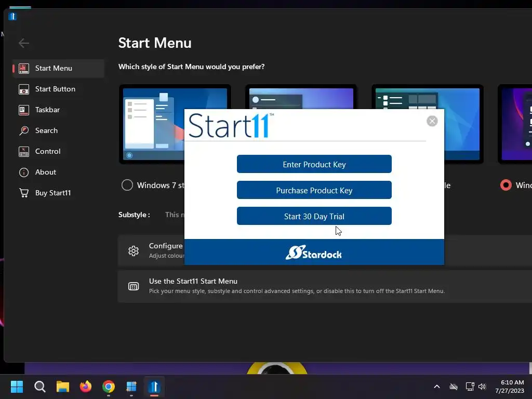Screen dimensions: 532x399
Task: Select the Windows 7 style radio button
Action: (127, 185)
